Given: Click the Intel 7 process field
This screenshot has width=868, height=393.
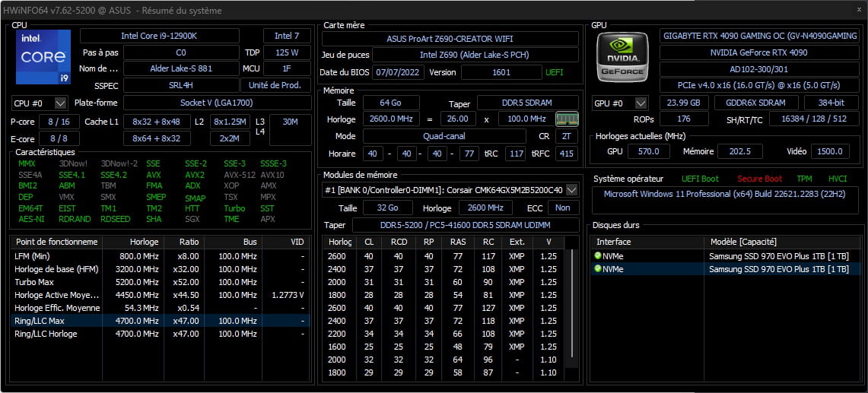Looking at the screenshot, I should [x=287, y=36].
